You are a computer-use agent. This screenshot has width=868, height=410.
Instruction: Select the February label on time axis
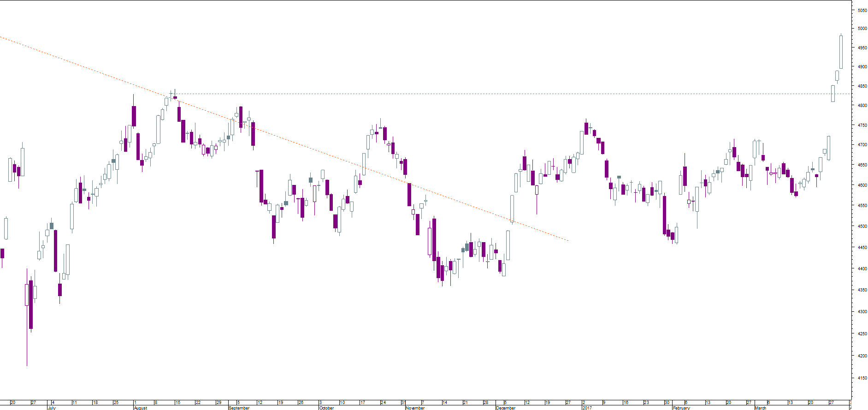click(x=682, y=408)
